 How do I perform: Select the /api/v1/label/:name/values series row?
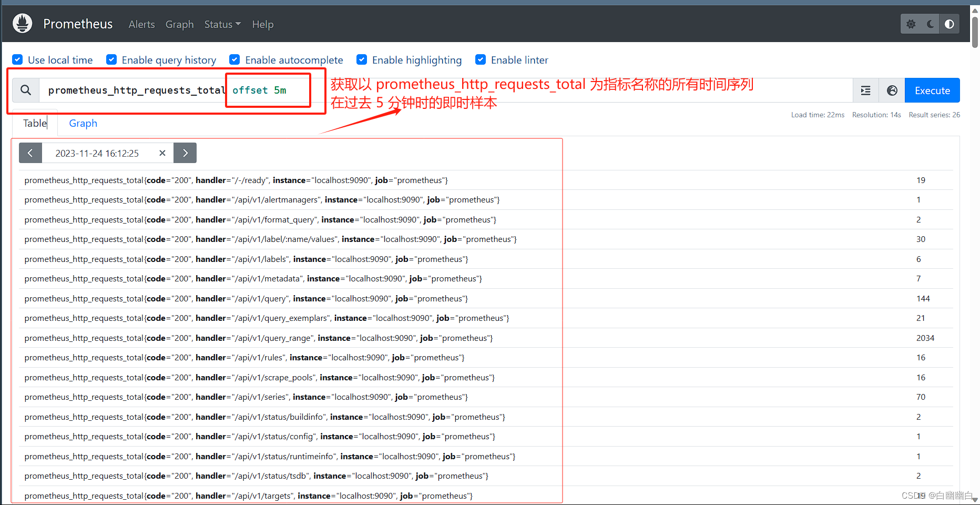click(x=486, y=239)
